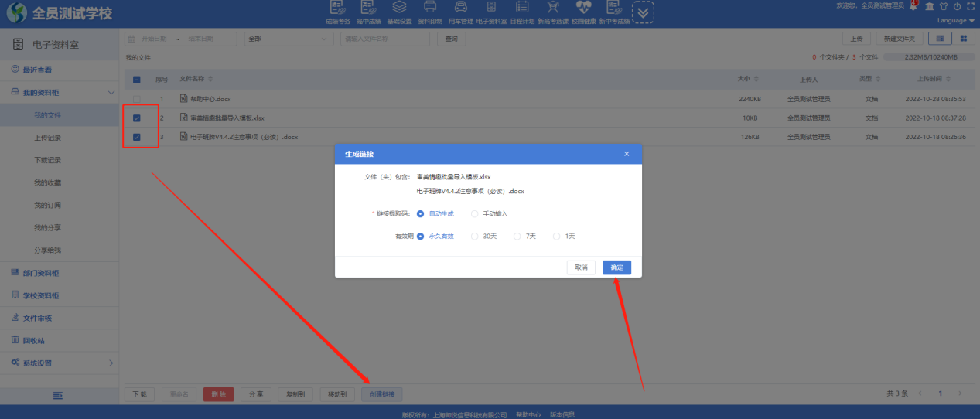Open the 基础设置 module icon
The image size is (980, 419).
399,8
